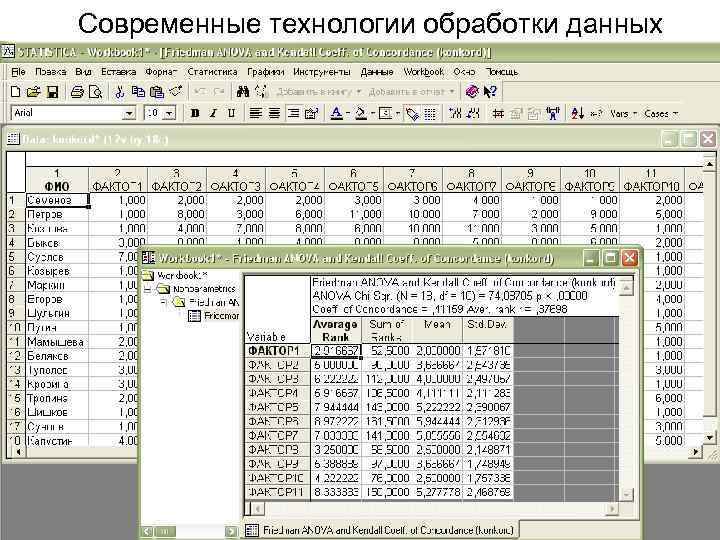Open the Графики menu
Screen dimensions: 720x540
pyautogui.click(x=265, y=72)
